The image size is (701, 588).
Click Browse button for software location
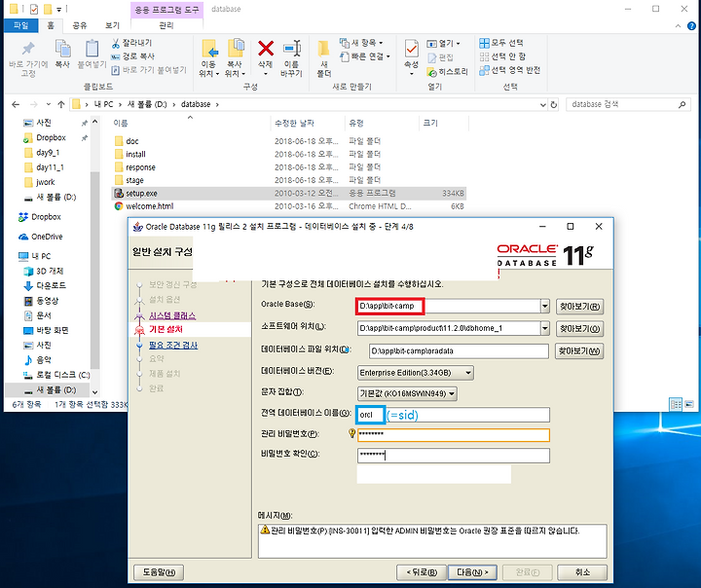point(580,329)
